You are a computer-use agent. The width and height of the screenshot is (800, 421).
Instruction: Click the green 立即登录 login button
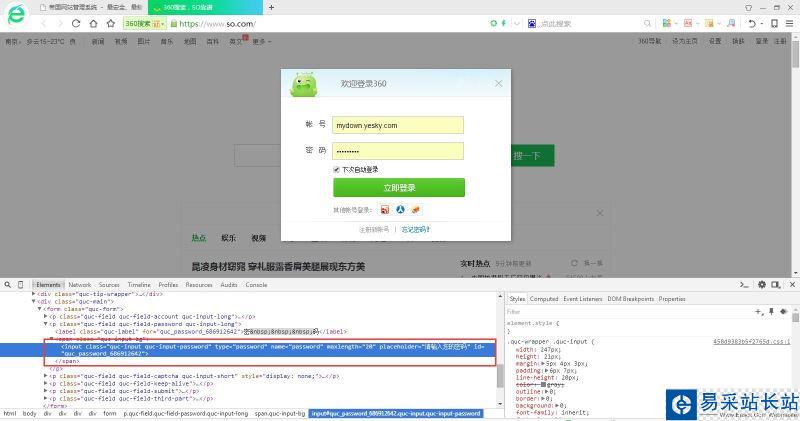coord(399,187)
